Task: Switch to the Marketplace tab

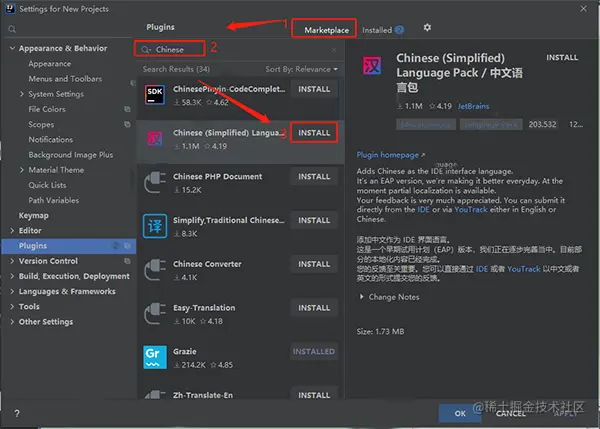Action: [326, 30]
